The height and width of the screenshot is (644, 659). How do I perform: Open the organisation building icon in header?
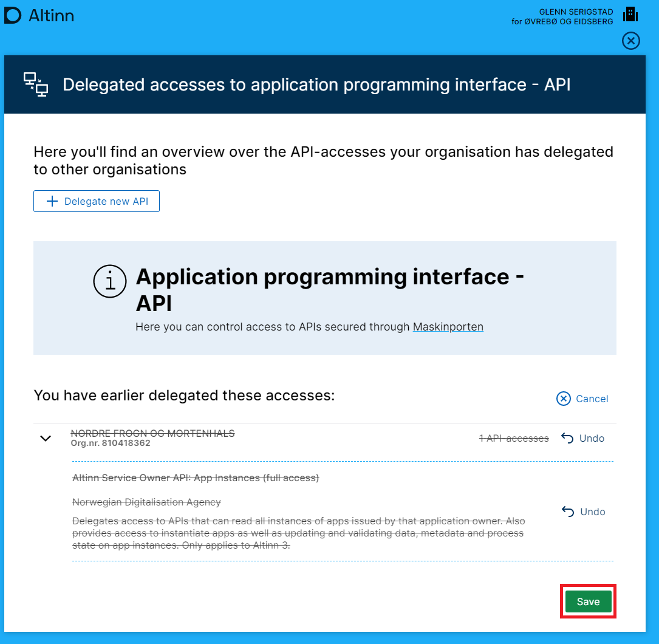coord(630,14)
